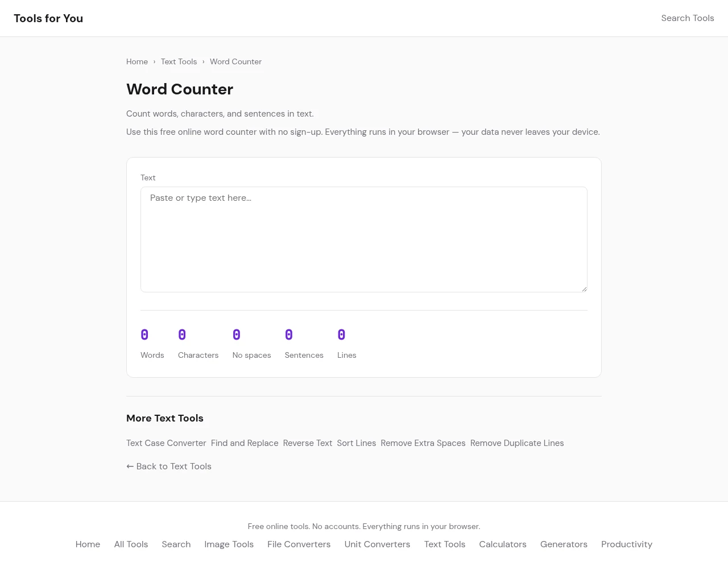Screen dimensions: 728x570
Task: Visit File Converters in the footer
Action: 299,544
